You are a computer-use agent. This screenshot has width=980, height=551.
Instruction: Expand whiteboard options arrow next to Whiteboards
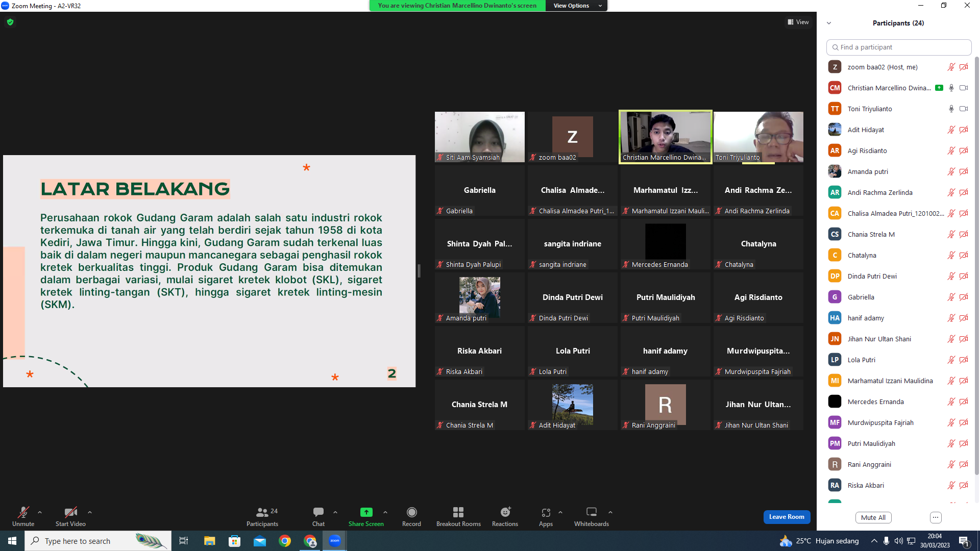click(610, 512)
